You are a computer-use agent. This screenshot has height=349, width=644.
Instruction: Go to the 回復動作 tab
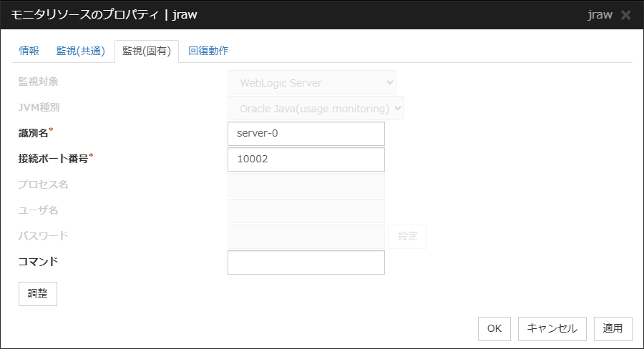208,51
